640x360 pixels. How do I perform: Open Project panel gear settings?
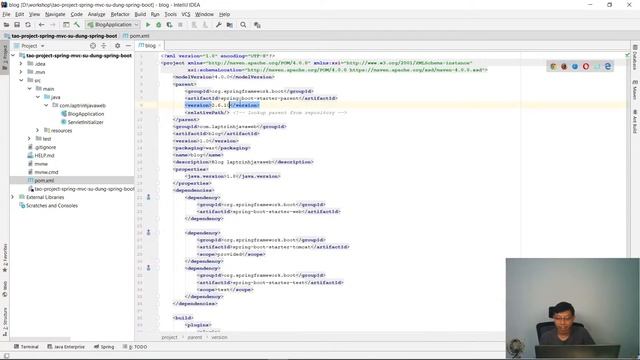click(118, 46)
